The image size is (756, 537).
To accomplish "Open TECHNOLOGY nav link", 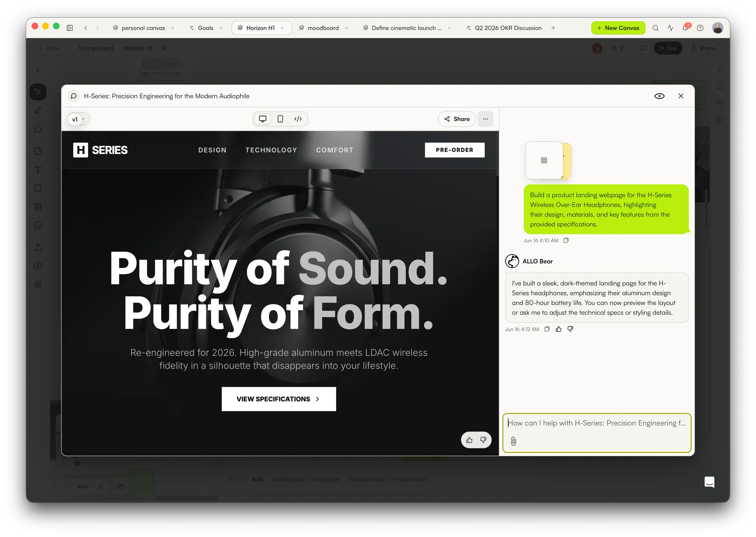I will [271, 150].
